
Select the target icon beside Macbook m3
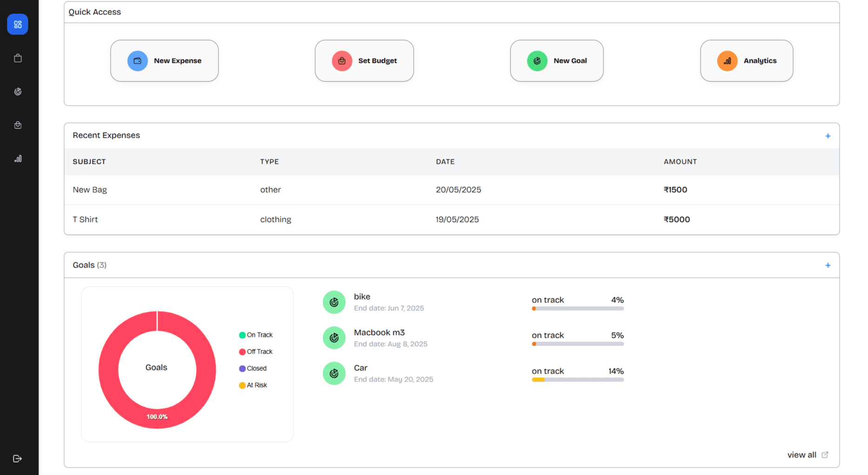coord(334,338)
